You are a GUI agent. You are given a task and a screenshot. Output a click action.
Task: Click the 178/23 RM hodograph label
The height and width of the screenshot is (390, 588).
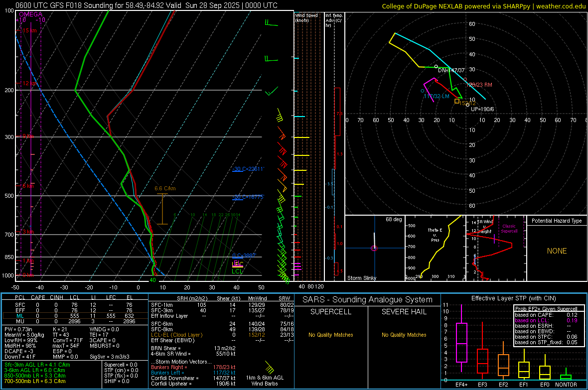[x=480, y=85]
